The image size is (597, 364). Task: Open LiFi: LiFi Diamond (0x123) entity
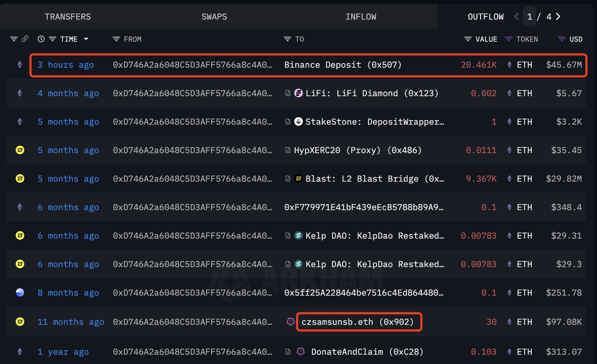[x=372, y=93]
